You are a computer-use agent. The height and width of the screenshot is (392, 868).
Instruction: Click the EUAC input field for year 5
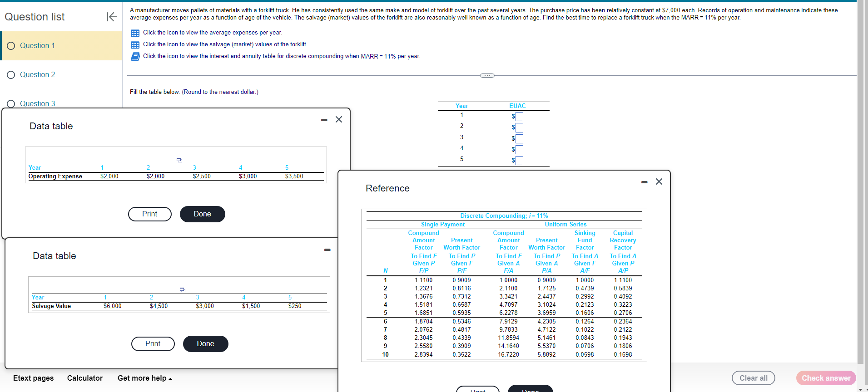tap(520, 161)
